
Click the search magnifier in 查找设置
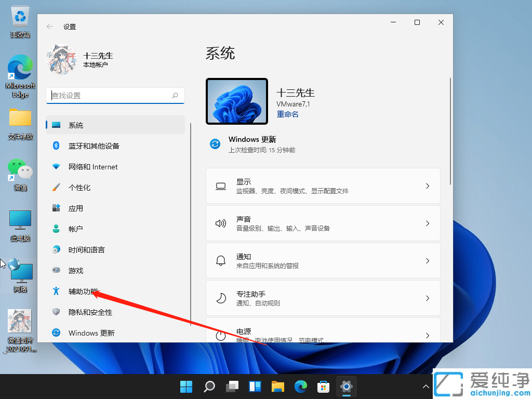(x=175, y=96)
